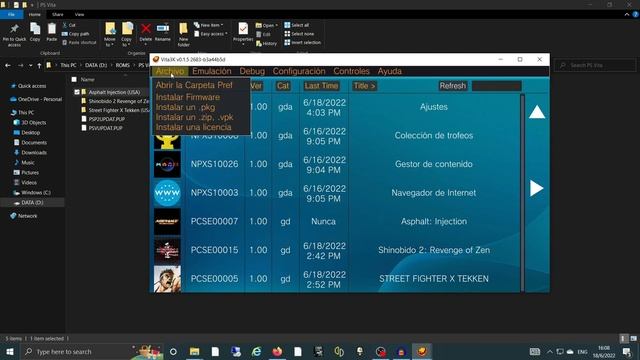
Task: Select DATA (D:) in the sidebar
Action: click(32, 202)
